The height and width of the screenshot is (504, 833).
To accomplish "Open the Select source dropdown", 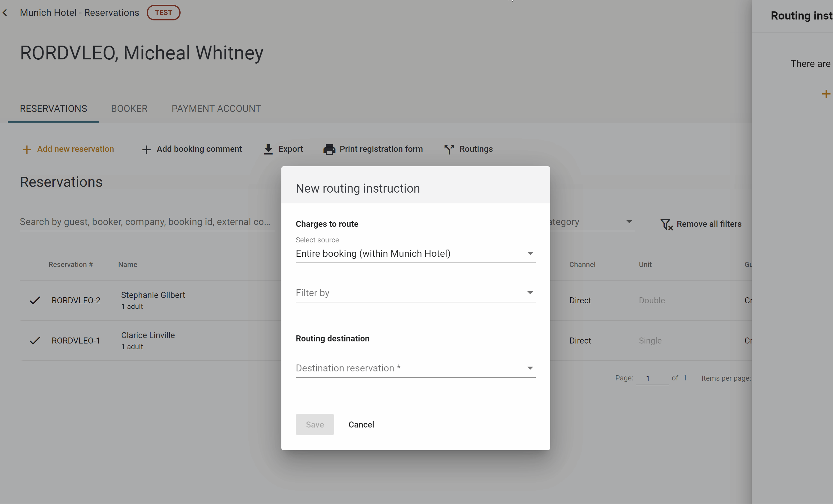I will tap(415, 253).
